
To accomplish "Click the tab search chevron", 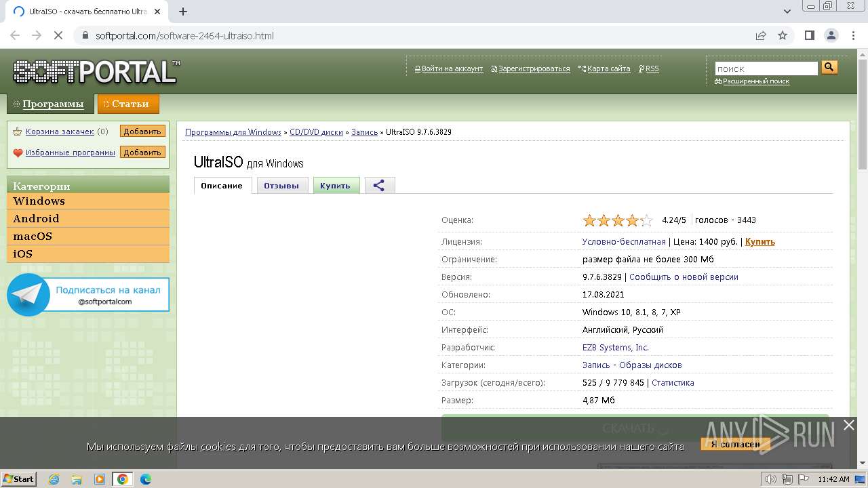I will 787,12.
